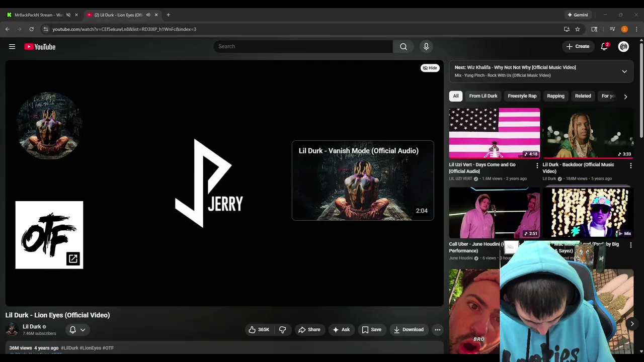The image size is (644, 362).
Task: Dislike the Lion Eyes video
Action: [x=283, y=330]
